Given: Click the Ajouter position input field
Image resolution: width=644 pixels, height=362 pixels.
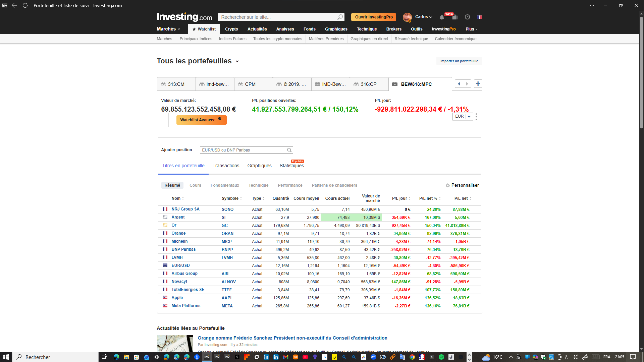Looking at the screenshot, I should (243, 150).
